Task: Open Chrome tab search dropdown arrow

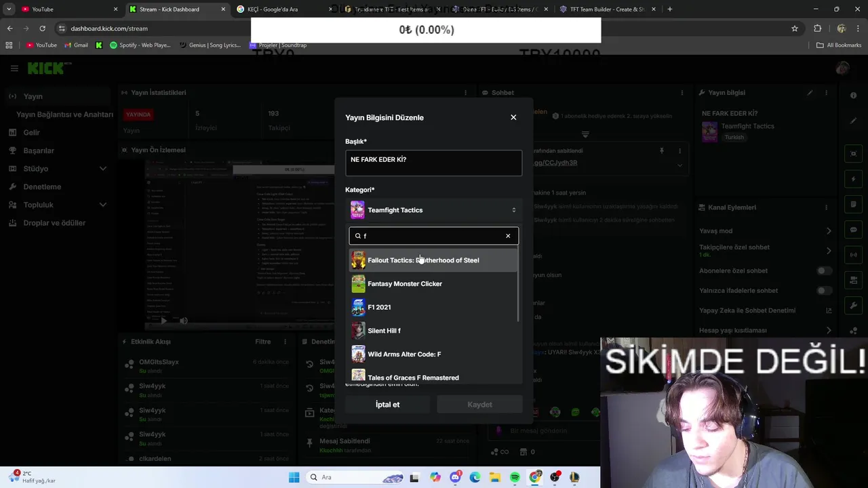Action: pyautogui.click(x=9, y=9)
